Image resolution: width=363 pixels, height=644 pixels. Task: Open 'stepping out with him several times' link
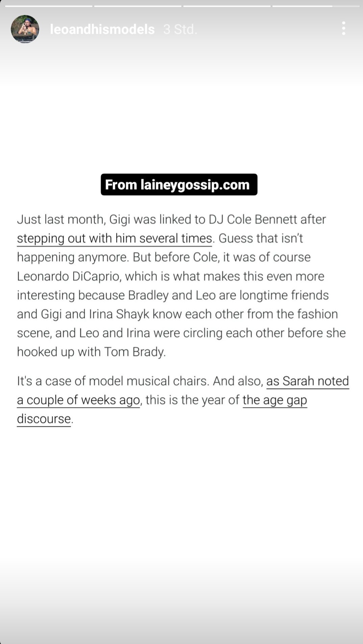coord(114,239)
